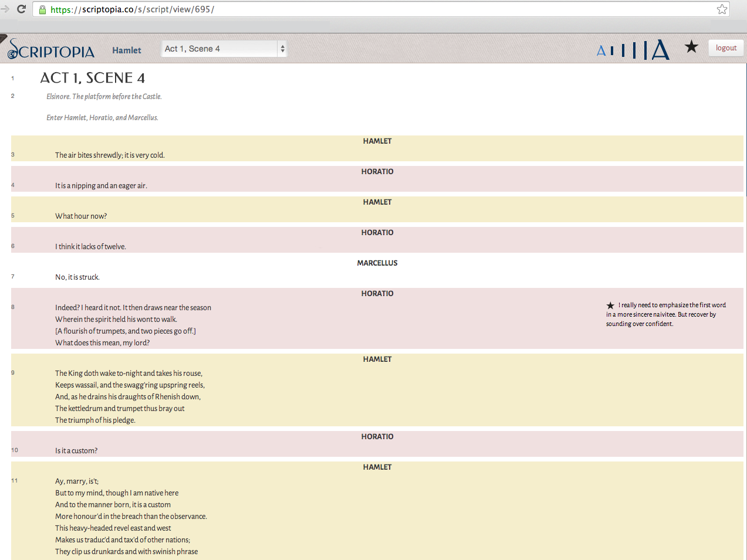Click line number 9 in the left margin

point(13,373)
